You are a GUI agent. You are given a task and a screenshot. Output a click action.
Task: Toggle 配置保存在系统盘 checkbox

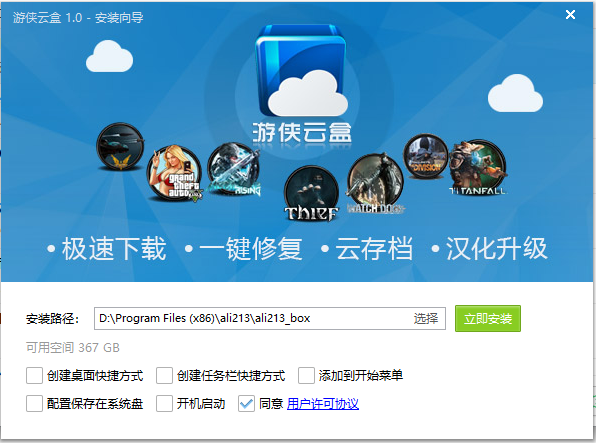(x=34, y=403)
